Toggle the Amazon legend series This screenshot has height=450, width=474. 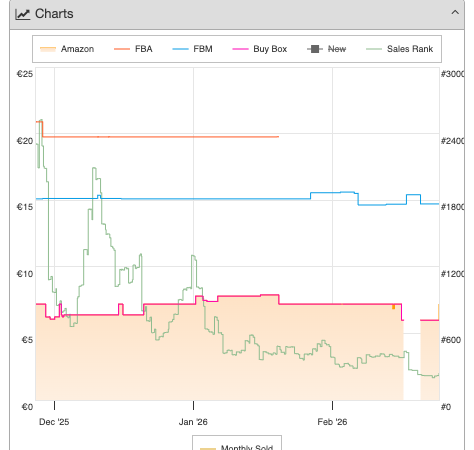pos(67,49)
